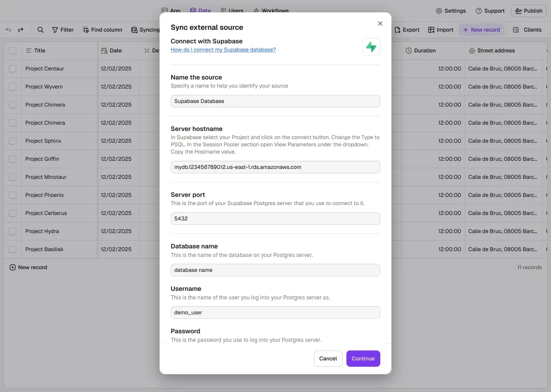Click the Publish button
This screenshot has height=392, width=551.
tap(529, 11)
